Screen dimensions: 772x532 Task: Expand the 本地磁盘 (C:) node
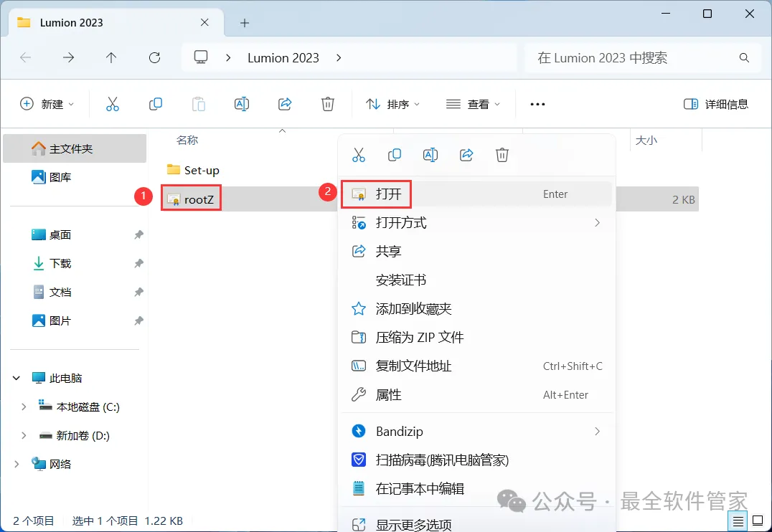coord(24,407)
